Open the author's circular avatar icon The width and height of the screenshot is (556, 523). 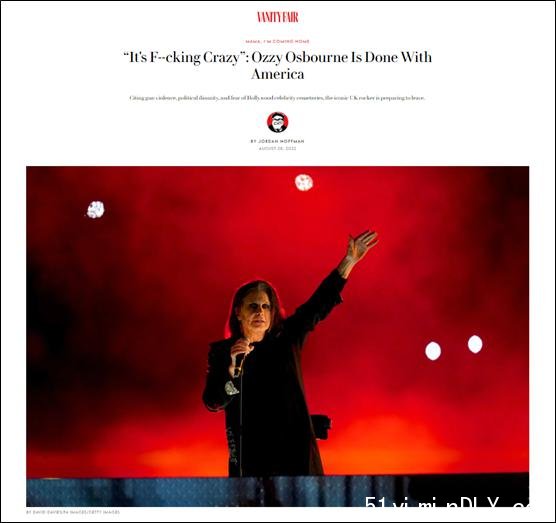coord(277,122)
